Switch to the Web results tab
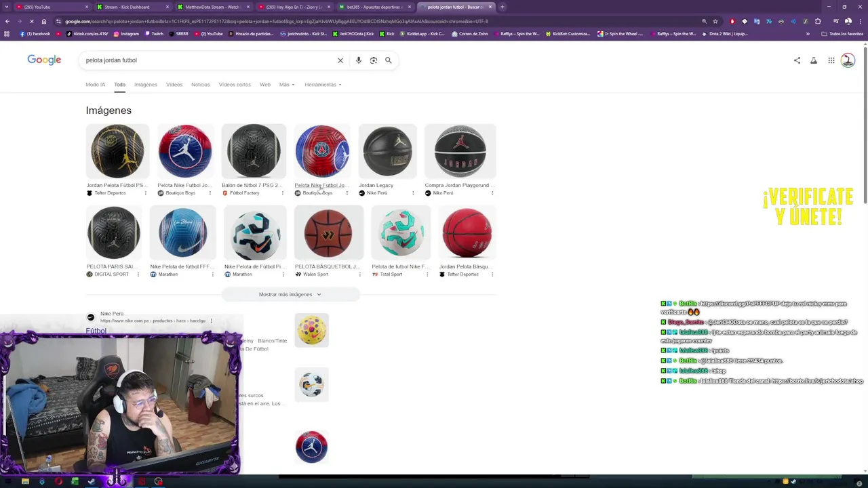This screenshot has height=488, width=868. pyautogui.click(x=265, y=85)
